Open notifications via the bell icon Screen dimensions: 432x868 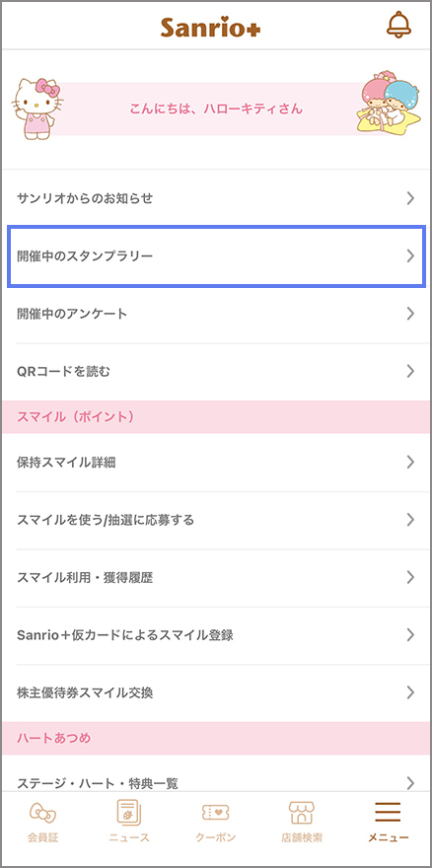[398, 25]
